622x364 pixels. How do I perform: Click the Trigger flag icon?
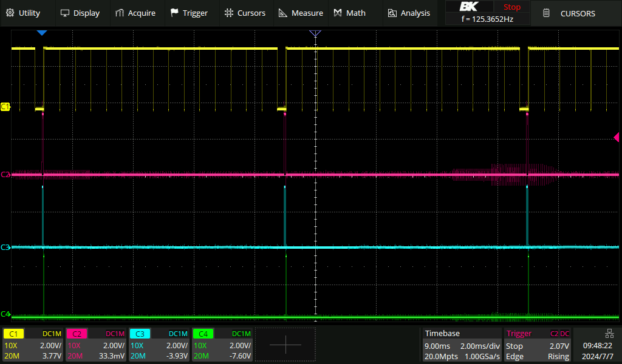pyautogui.click(x=174, y=13)
